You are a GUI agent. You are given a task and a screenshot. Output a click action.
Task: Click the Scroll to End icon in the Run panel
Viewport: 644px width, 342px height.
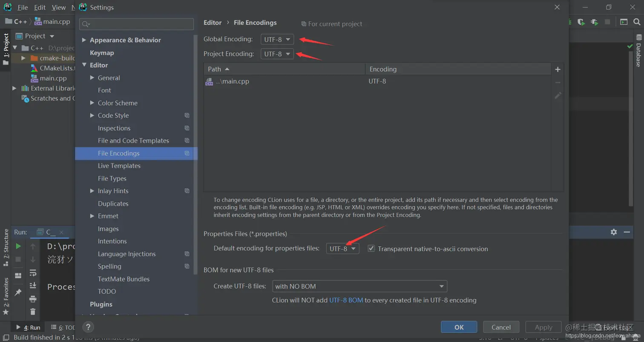click(x=33, y=286)
